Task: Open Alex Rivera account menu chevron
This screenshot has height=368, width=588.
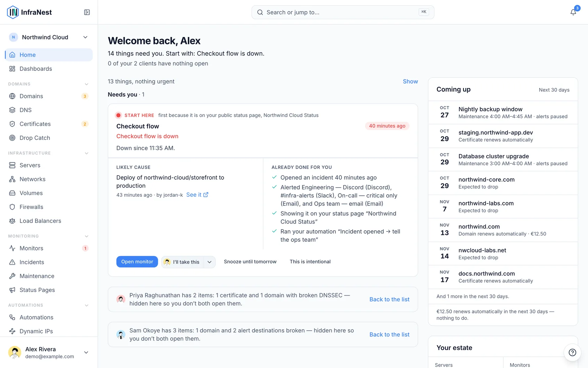Action: pyautogui.click(x=86, y=352)
